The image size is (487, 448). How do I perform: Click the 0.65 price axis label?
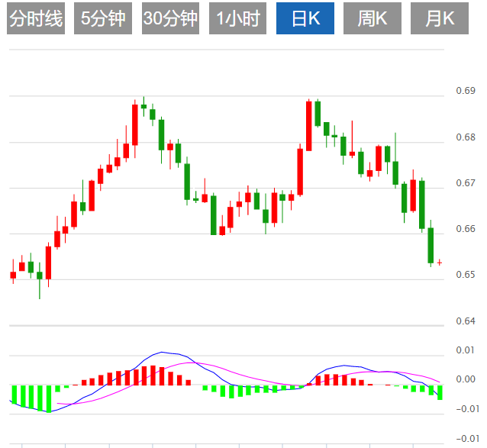coord(466,275)
